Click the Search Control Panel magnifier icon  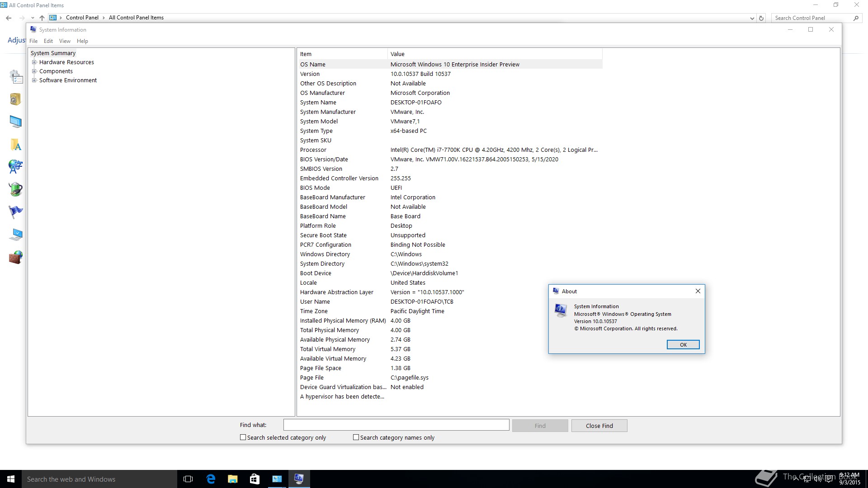(x=856, y=18)
